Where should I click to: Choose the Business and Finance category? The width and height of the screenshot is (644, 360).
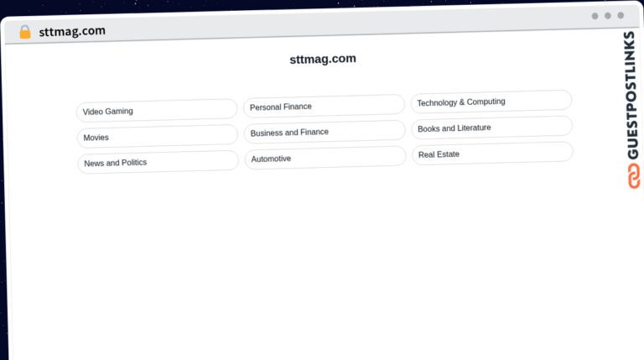point(325,132)
